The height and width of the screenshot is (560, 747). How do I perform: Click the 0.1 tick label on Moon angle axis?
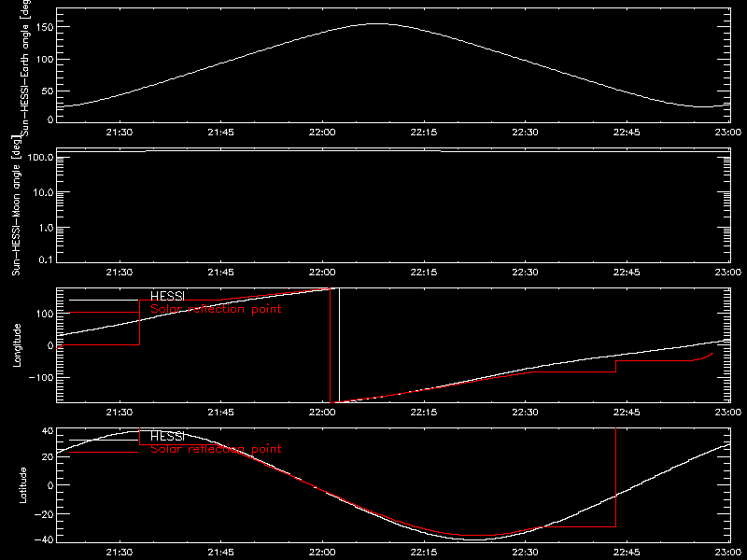click(x=45, y=259)
